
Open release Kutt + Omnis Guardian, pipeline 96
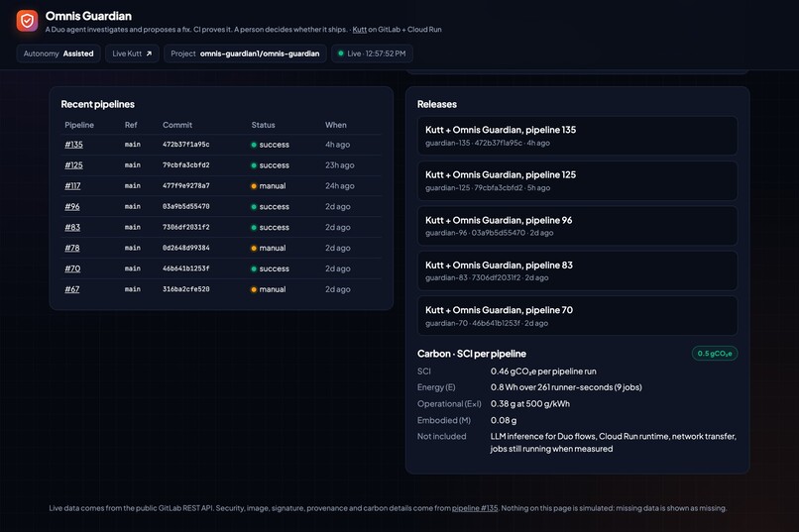(x=577, y=226)
